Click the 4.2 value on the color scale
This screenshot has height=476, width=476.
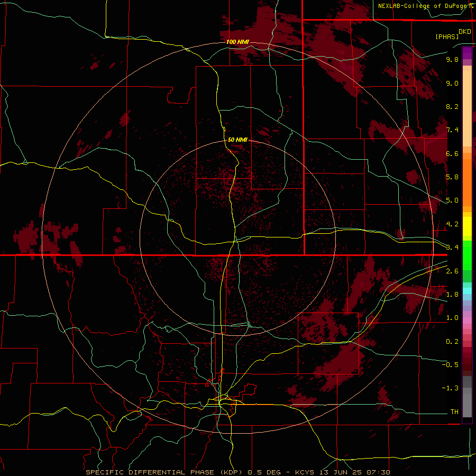452,224
